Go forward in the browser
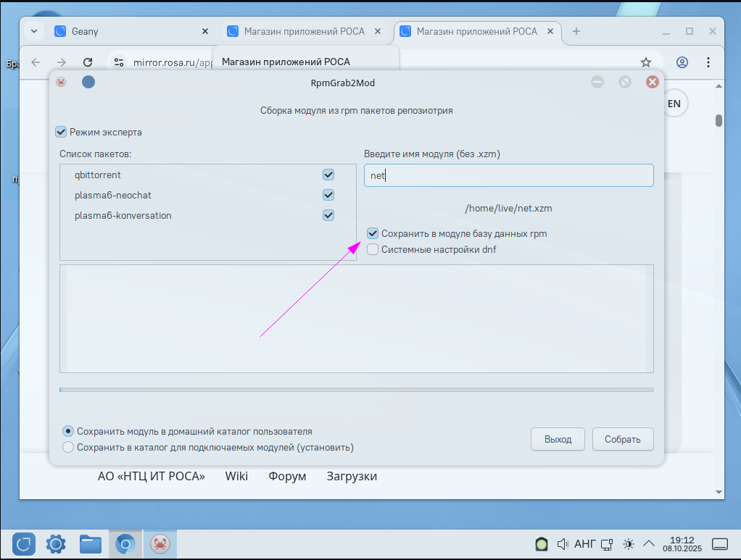The width and height of the screenshot is (741, 560). coord(62,62)
